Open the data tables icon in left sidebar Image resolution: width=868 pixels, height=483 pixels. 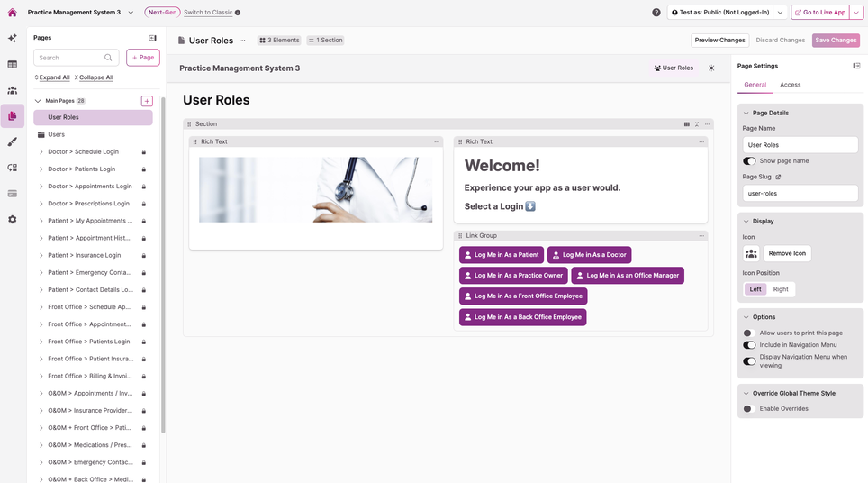tap(13, 64)
